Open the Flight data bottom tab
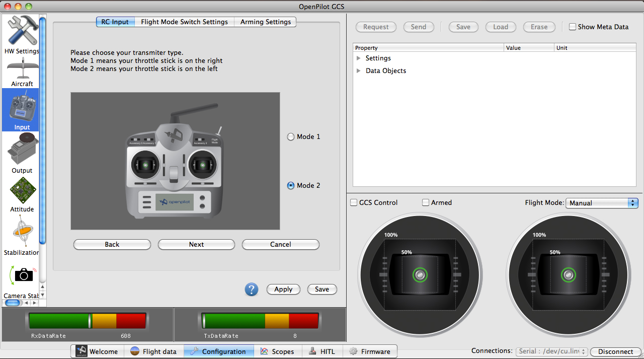Screen dimensions: 644x359 [x=153, y=351]
